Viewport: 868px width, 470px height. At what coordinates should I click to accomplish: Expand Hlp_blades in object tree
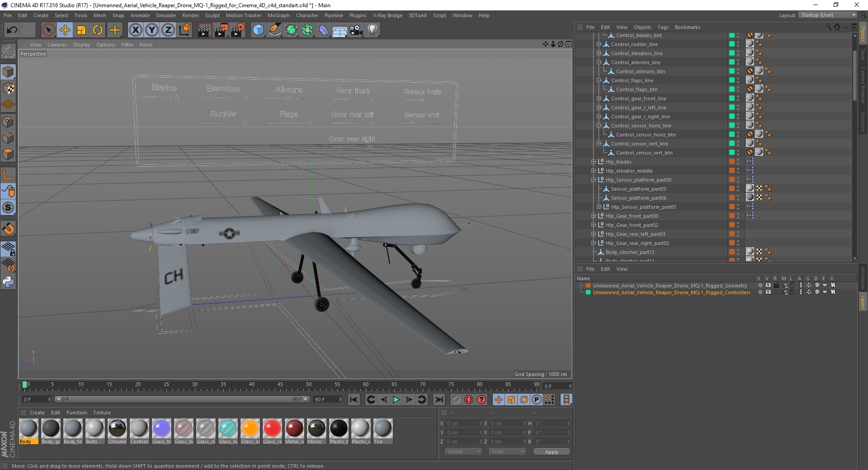594,162
